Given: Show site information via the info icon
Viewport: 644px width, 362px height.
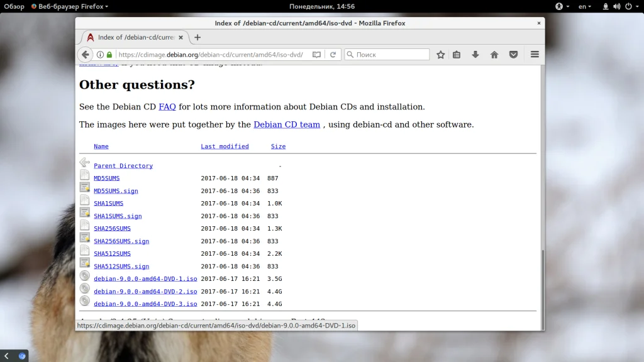Looking at the screenshot, I should [x=100, y=55].
